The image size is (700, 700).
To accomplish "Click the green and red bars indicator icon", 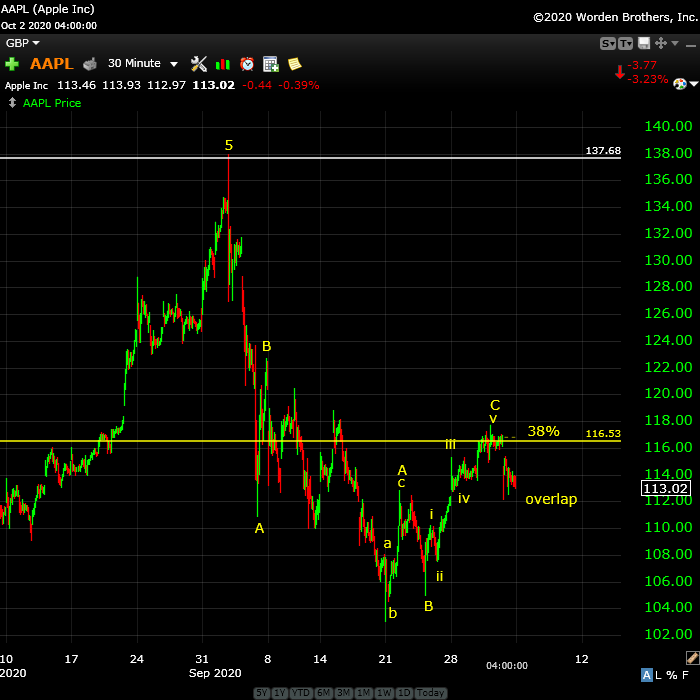I will [222, 64].
